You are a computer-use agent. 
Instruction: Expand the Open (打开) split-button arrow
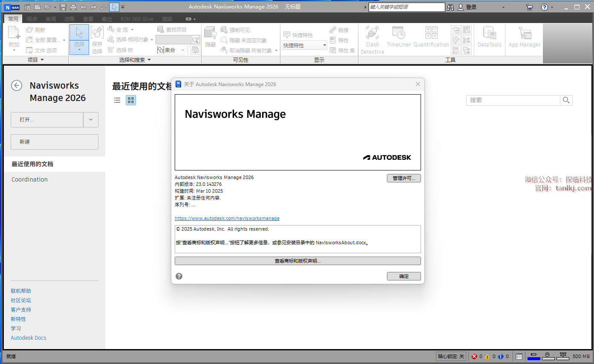(91, 120)
